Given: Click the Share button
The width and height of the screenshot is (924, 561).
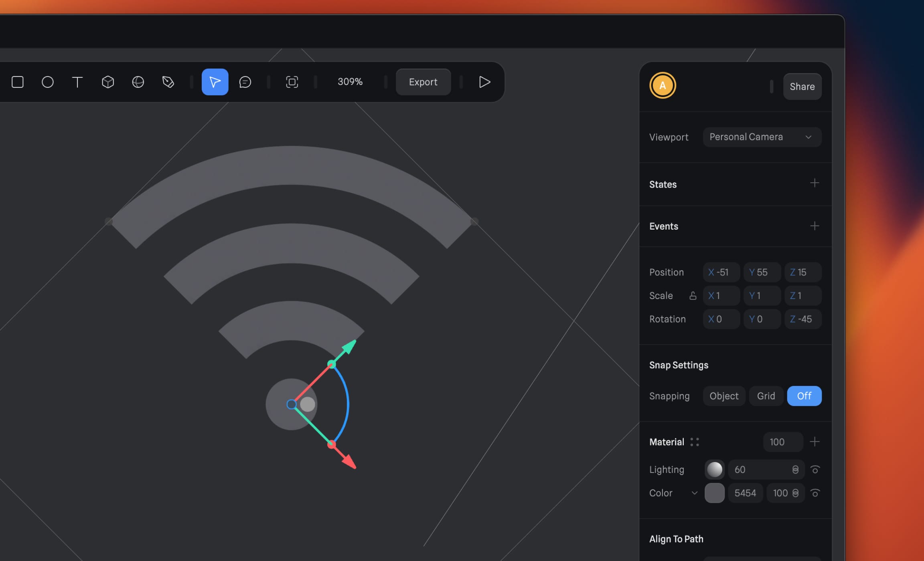Looking at the screenshot, I should [802, 87].
